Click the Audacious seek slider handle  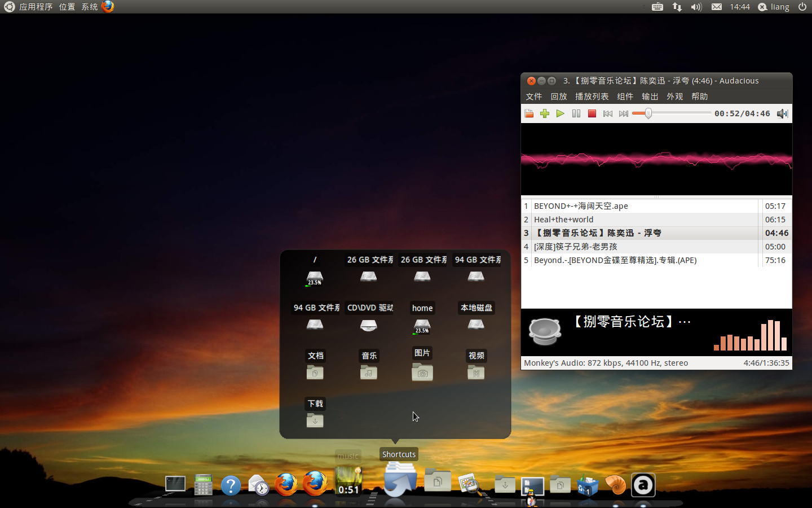coord(648,113)
